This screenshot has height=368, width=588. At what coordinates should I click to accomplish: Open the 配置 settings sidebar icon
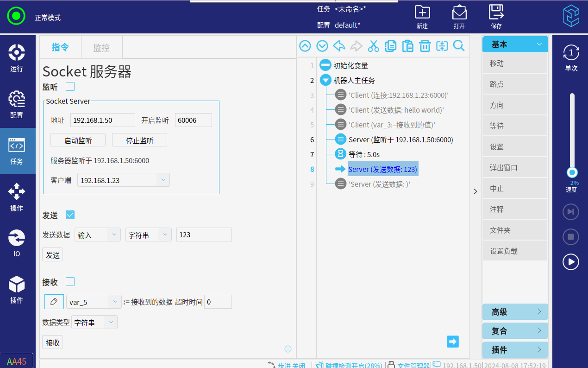17,104
